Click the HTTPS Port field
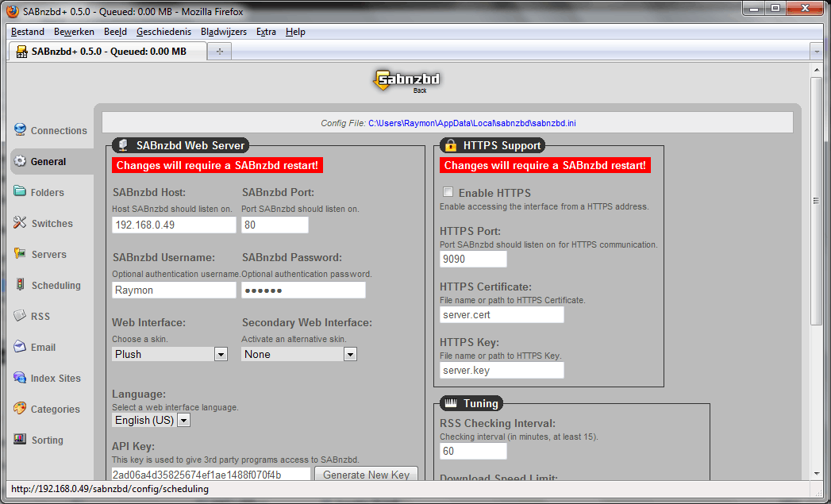Screen dimensions: 831x504 (x=473, y=260)
